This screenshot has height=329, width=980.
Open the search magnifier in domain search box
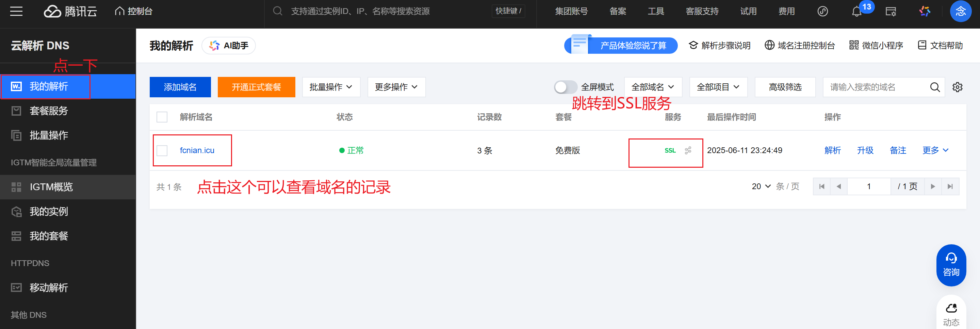pyautogui.click(x=935, y=87)
